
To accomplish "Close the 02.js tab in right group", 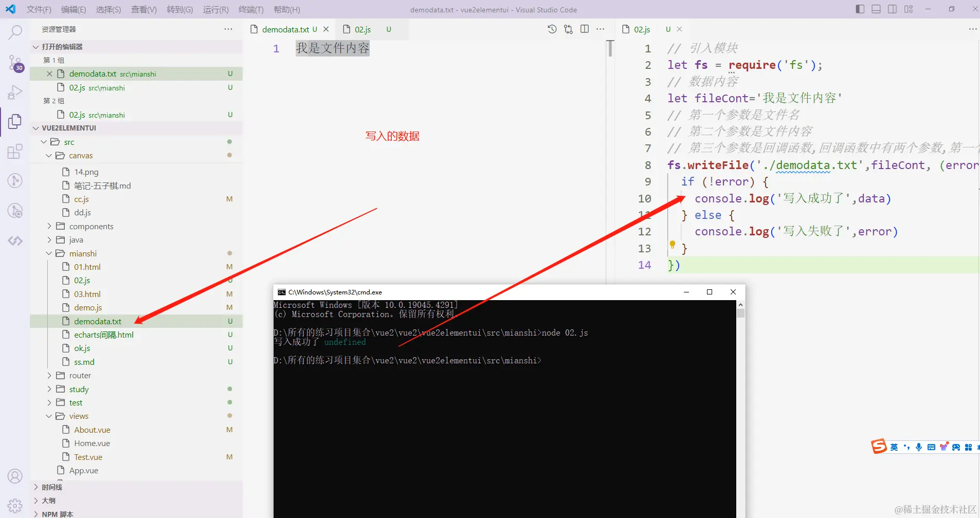I will pos(679,29).
